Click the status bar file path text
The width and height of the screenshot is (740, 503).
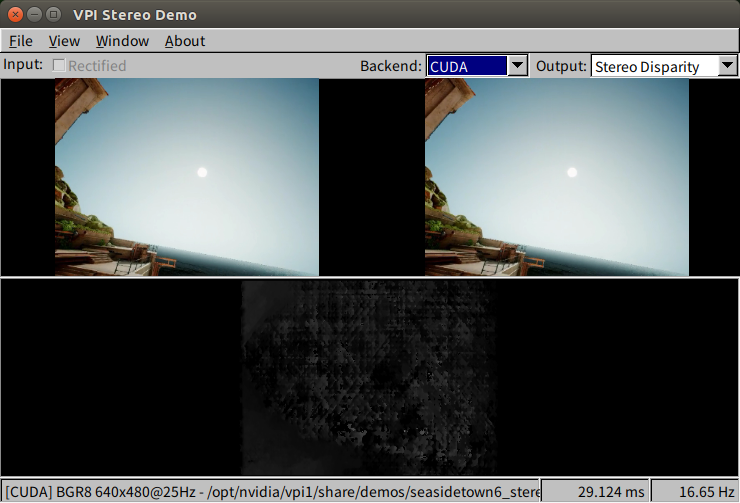(x=272, y=492)
